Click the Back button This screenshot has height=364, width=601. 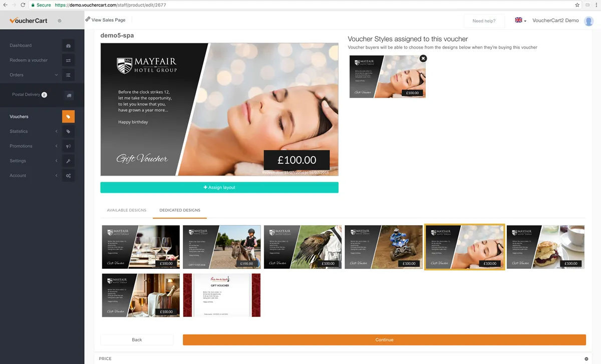(x=137, y=340)
